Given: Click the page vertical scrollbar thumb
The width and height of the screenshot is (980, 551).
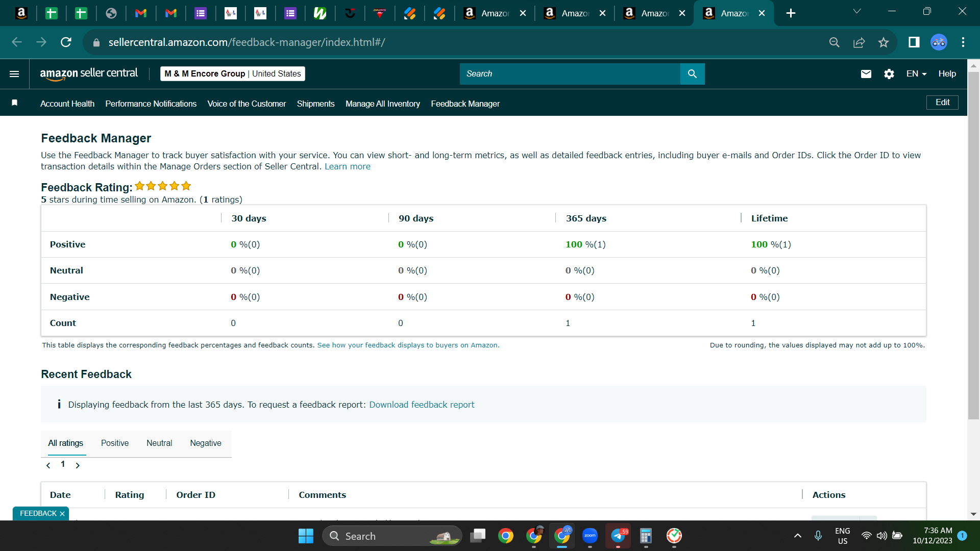Looking at the screenshot, I should (973, 245).
